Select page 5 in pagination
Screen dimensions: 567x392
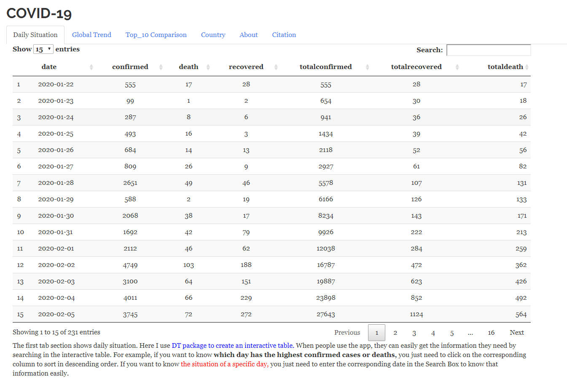coord(452,333)
